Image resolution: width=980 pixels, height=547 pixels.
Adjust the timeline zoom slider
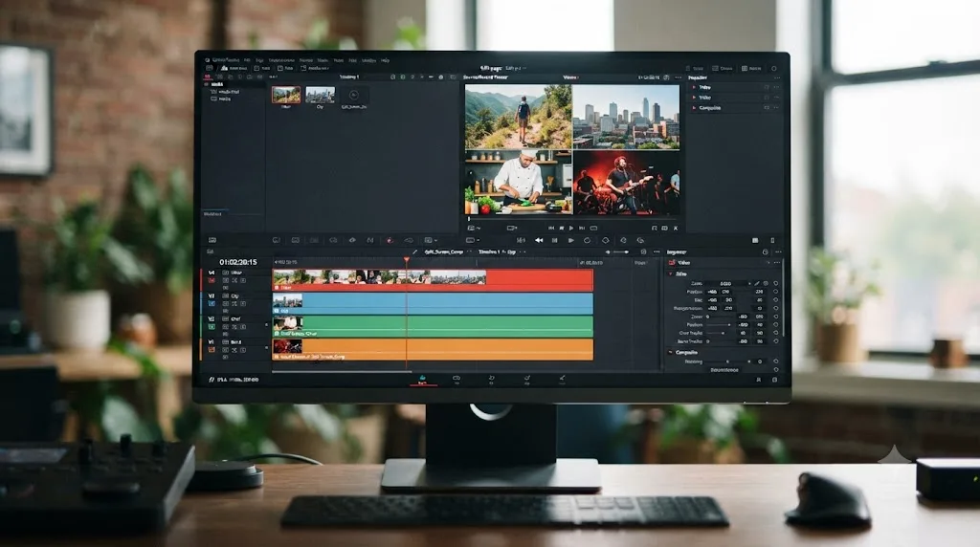tap(620, 252)
